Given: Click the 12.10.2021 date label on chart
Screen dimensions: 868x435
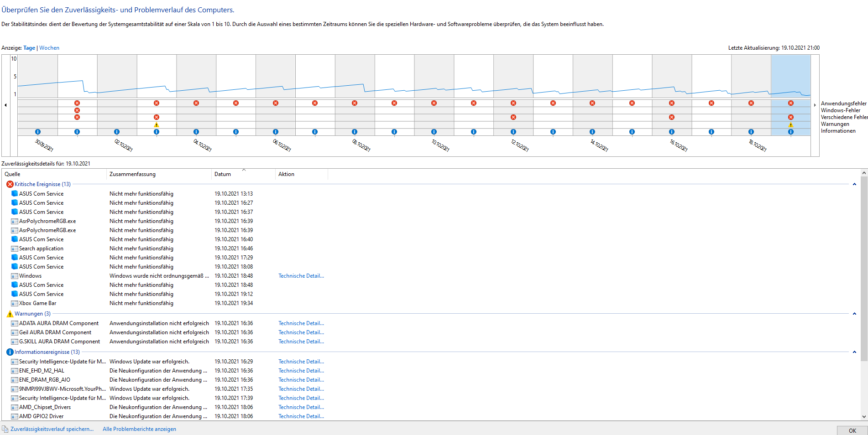Looking at the screenshot, I should tap(520, 145).
